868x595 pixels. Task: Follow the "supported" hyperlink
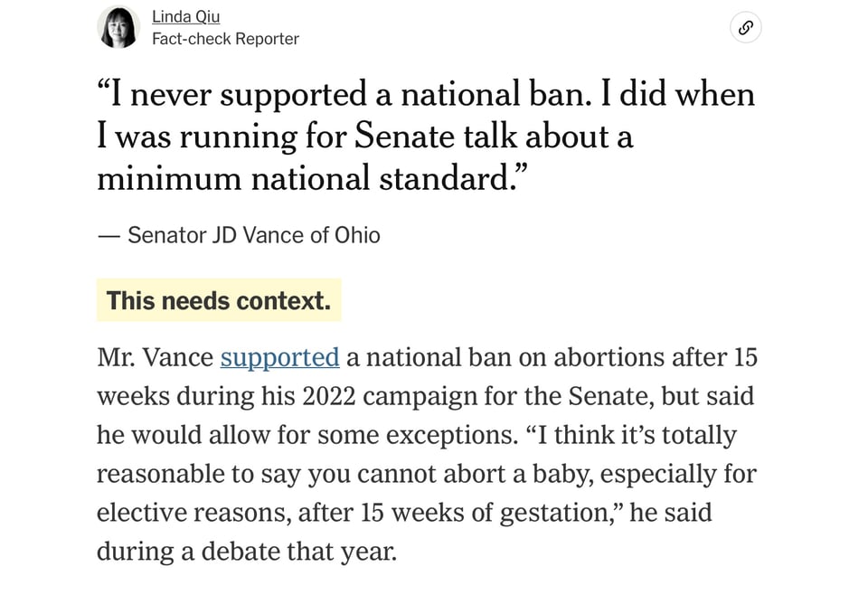pos(279,357)
